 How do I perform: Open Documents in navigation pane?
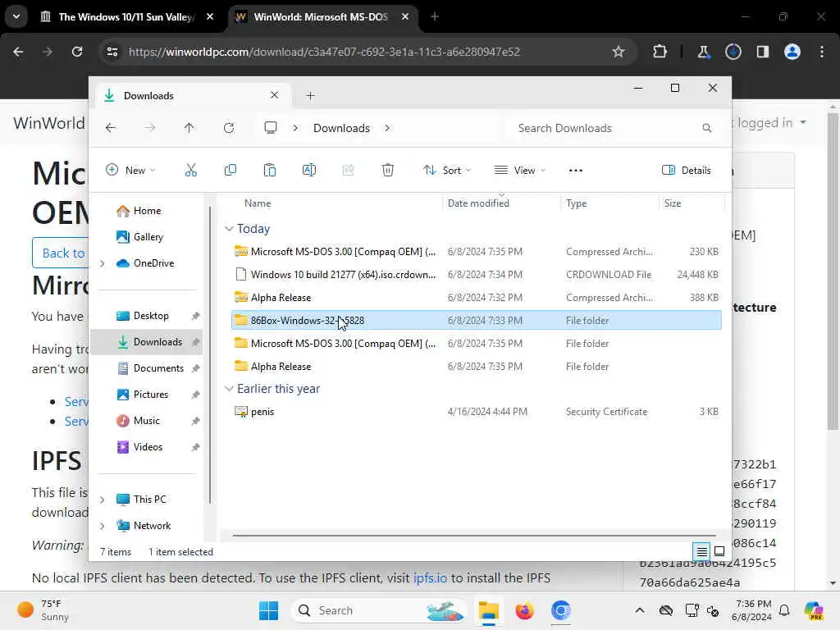[150, 368]
